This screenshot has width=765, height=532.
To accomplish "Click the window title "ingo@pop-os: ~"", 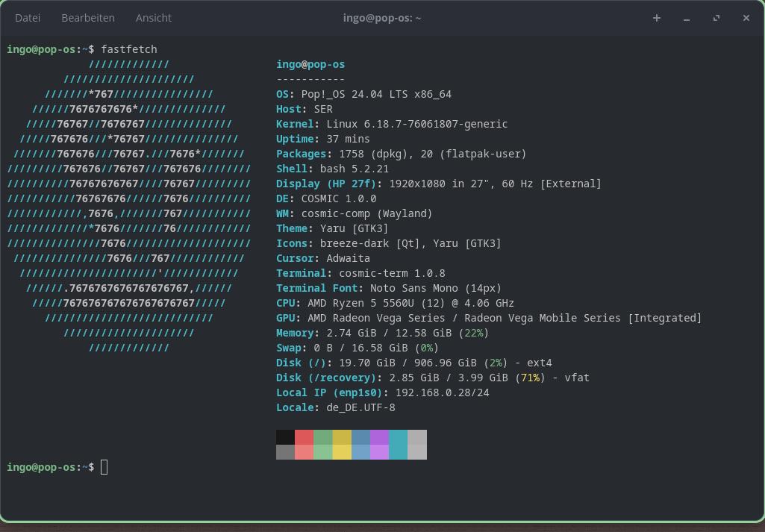I will pyautogui.click(x=382, y=17).
